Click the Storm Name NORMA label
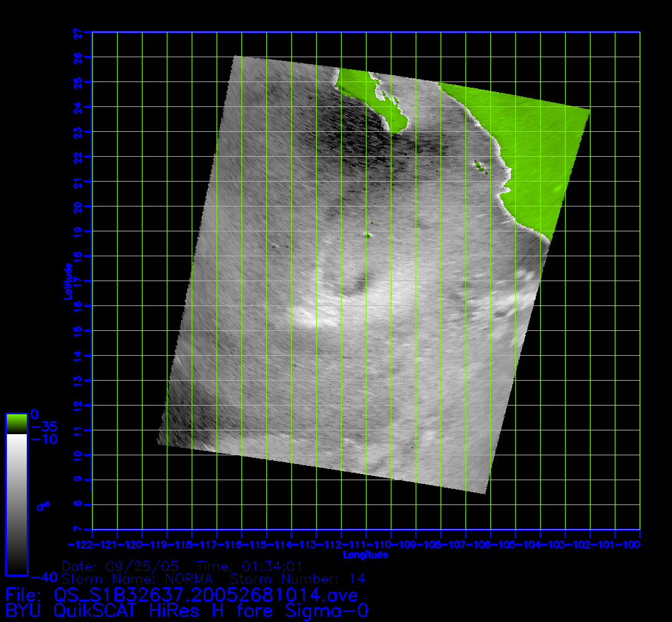 point(138,579)
